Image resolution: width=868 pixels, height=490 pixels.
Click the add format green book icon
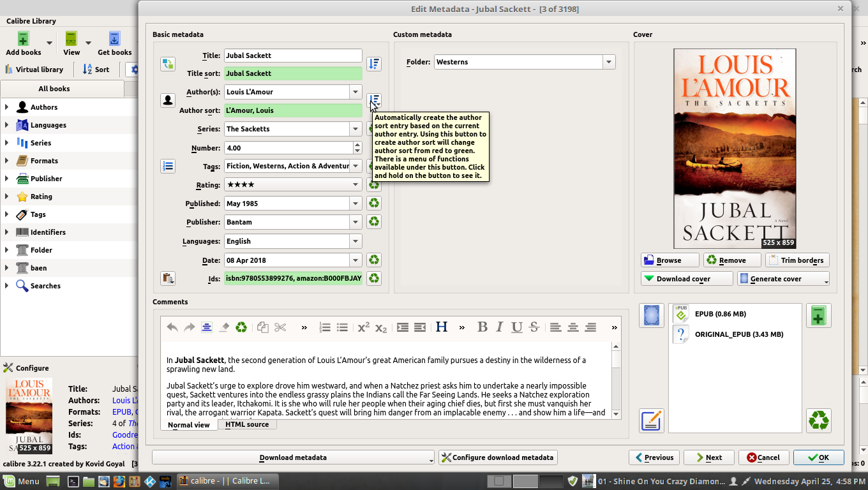(x=818, y=315)
